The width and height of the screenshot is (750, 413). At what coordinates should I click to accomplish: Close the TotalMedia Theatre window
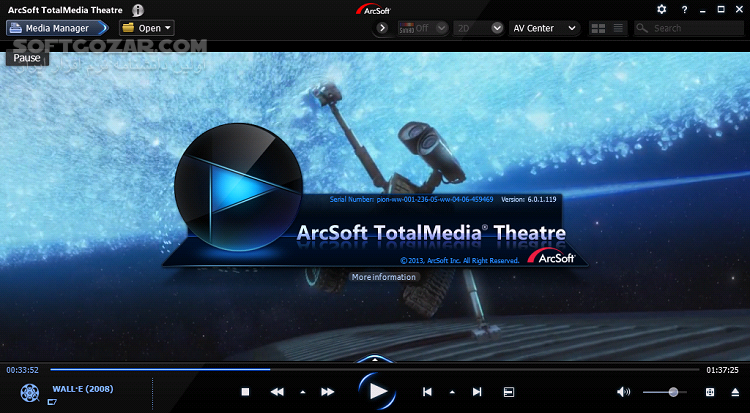coord(739,9)
